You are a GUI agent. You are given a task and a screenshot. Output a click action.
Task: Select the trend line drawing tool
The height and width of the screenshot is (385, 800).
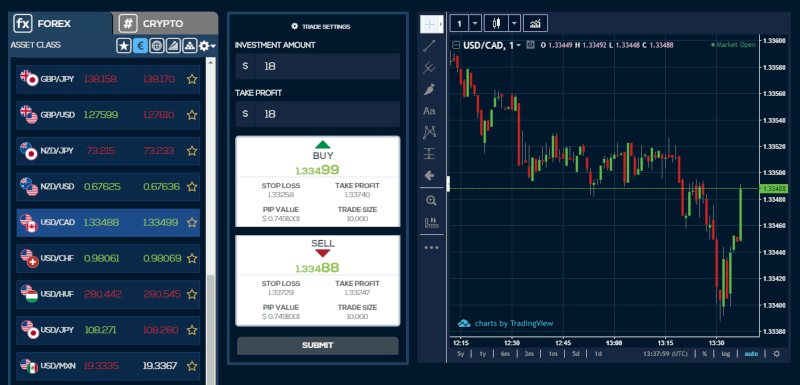click(430, 46)
